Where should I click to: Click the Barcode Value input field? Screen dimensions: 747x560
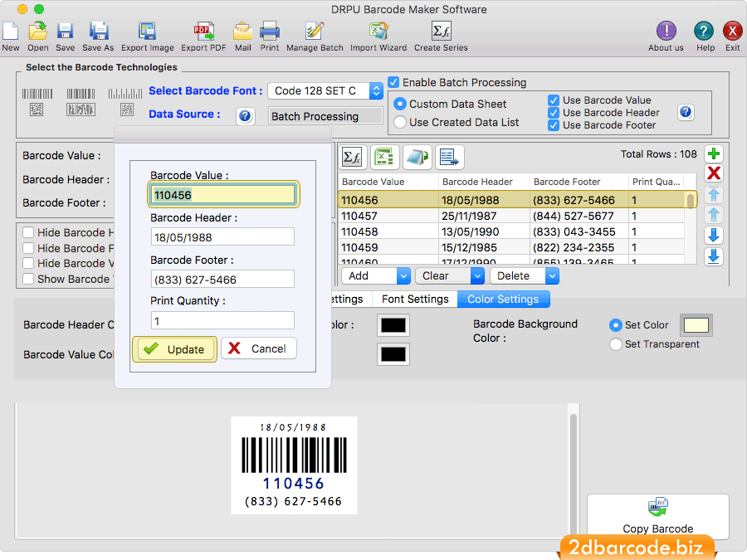tap(223, 195)
